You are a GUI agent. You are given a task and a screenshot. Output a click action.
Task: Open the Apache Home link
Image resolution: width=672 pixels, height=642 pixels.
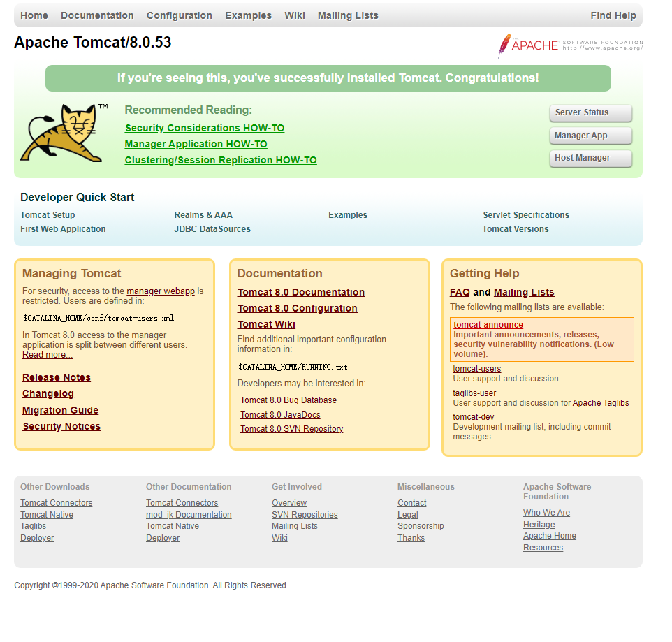pos(550,536)
